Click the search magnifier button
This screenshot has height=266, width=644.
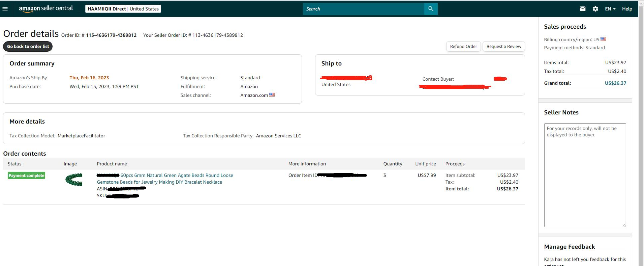431,9
